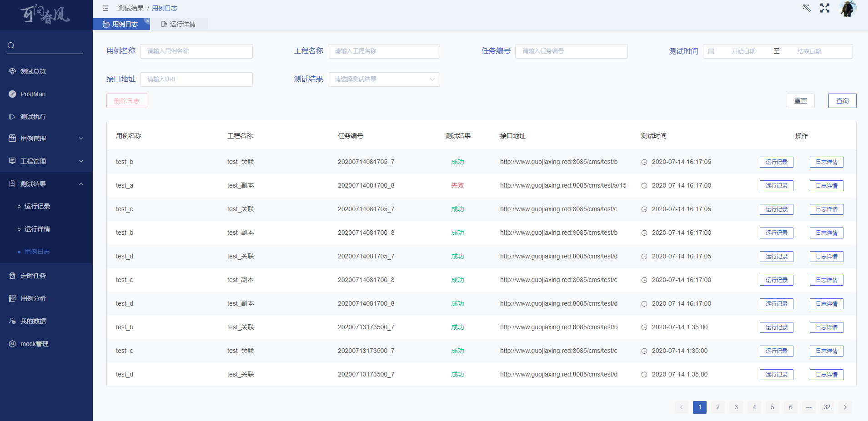Open the 测试结果 result dropdown
Viewport: 868px width, 421px height.
[x=383, y=79]
